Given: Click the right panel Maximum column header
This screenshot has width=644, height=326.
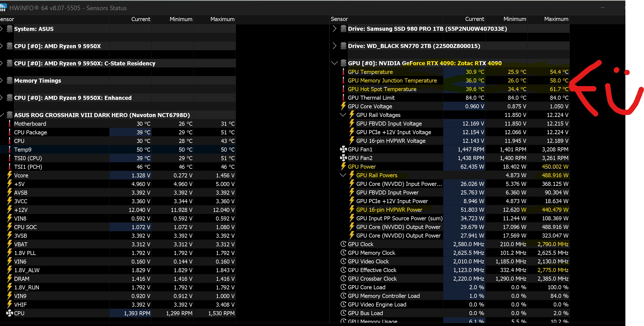Looking at the screenshot, I should pos(549,19).
